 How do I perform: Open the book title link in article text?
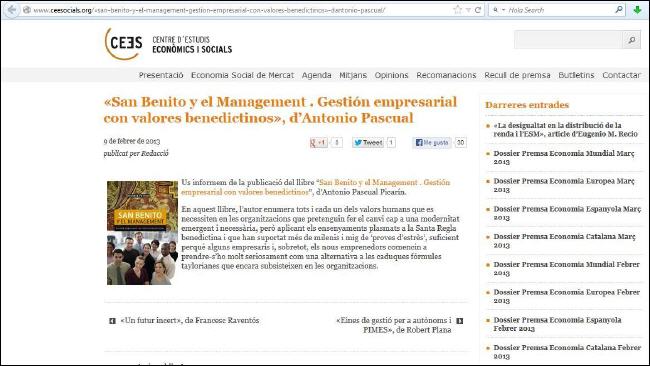[315, 187]
